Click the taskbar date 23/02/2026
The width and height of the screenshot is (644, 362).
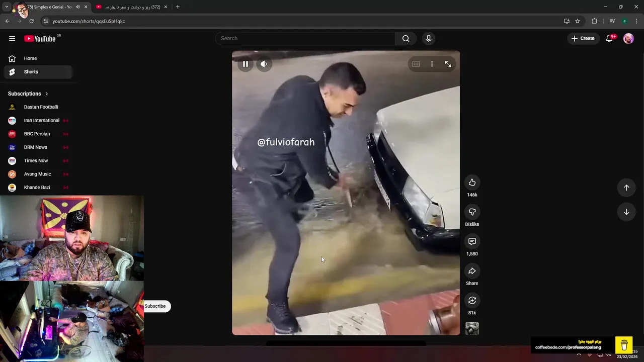pos(627,357)
